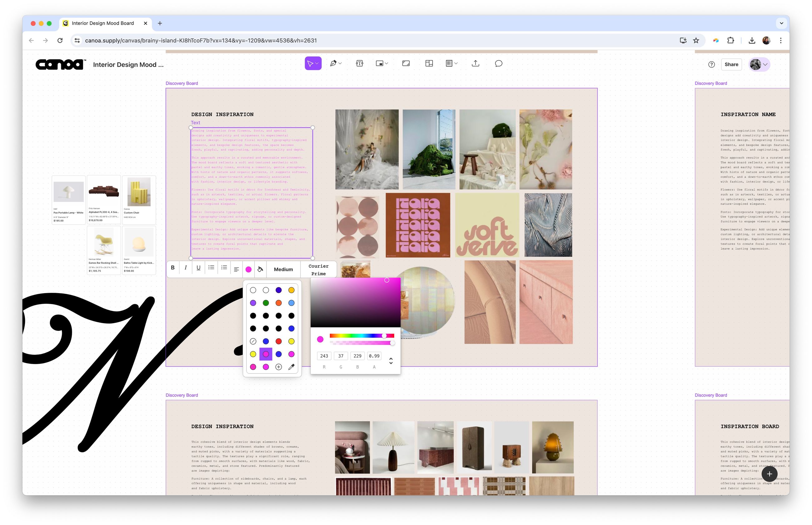The width and height of the screenshot is (812, 525).
Task: Open the Text tool
Action: click(x=359, y=63)
